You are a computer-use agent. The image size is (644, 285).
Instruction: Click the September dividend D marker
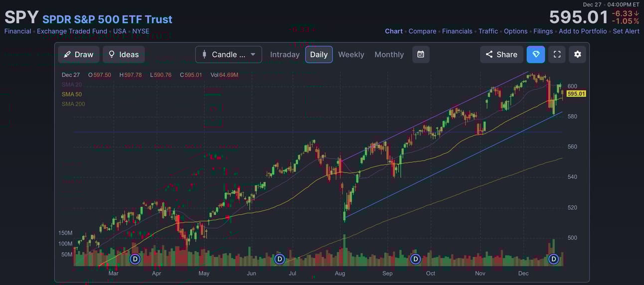415,259
